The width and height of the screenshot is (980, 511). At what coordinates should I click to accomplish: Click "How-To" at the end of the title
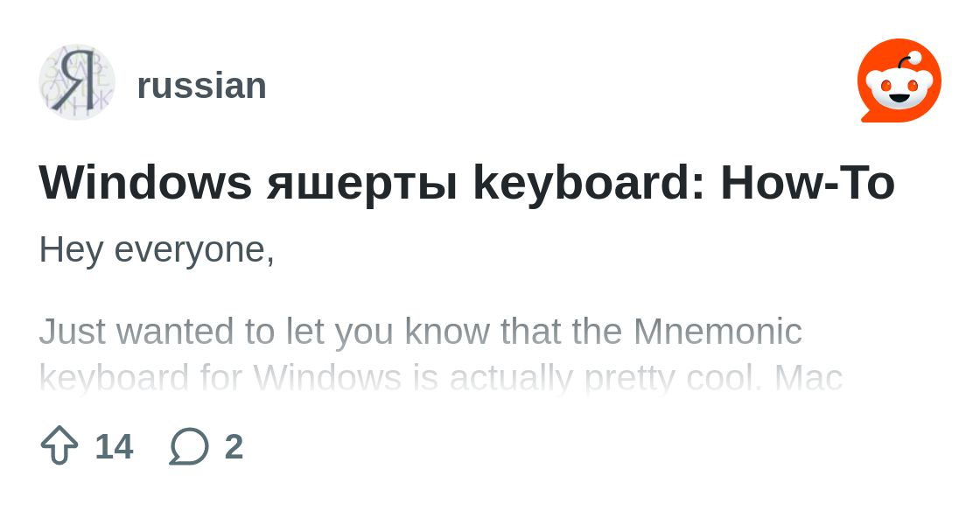[x=807, y=184]
